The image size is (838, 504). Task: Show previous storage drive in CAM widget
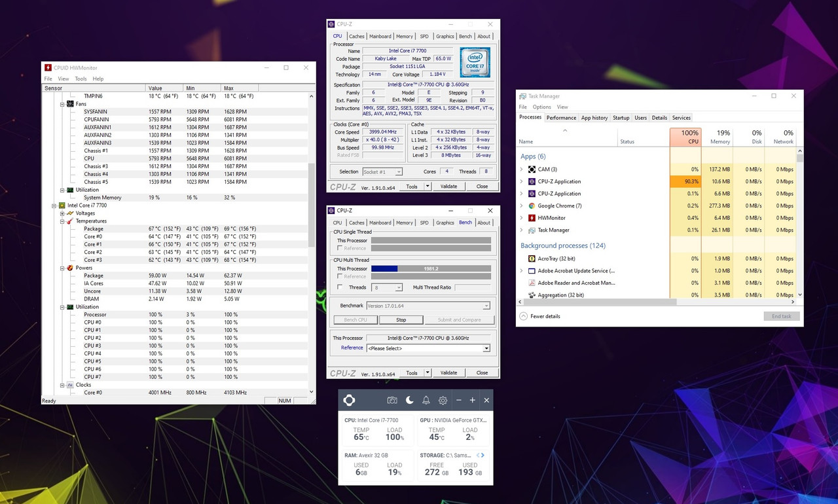(x=478, y=455)
